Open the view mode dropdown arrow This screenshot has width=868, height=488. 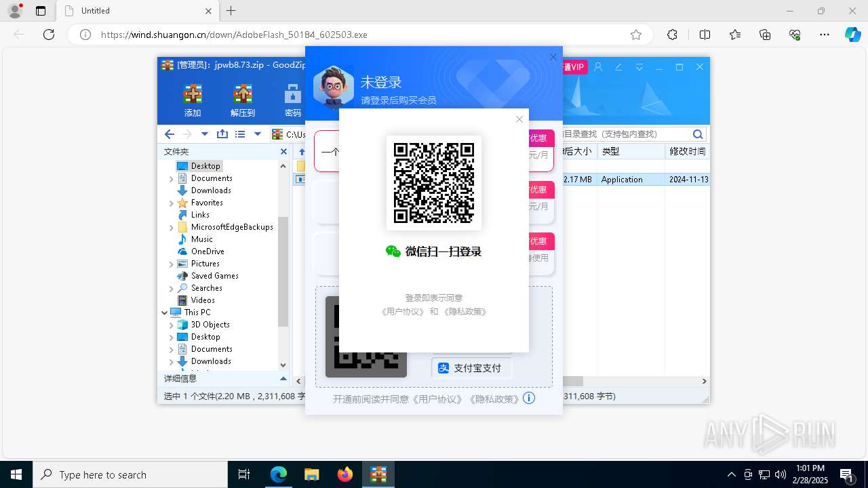pos(257,134)
